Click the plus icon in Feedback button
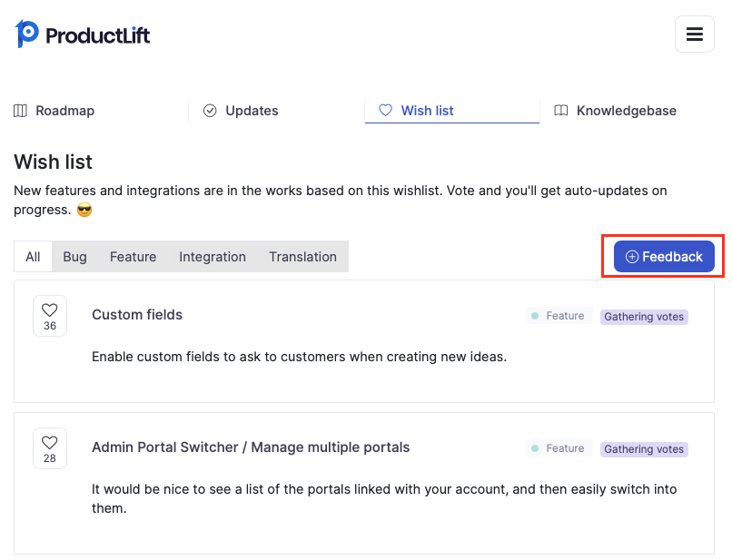This screenshot has width=732, height=560. [631, 257]
